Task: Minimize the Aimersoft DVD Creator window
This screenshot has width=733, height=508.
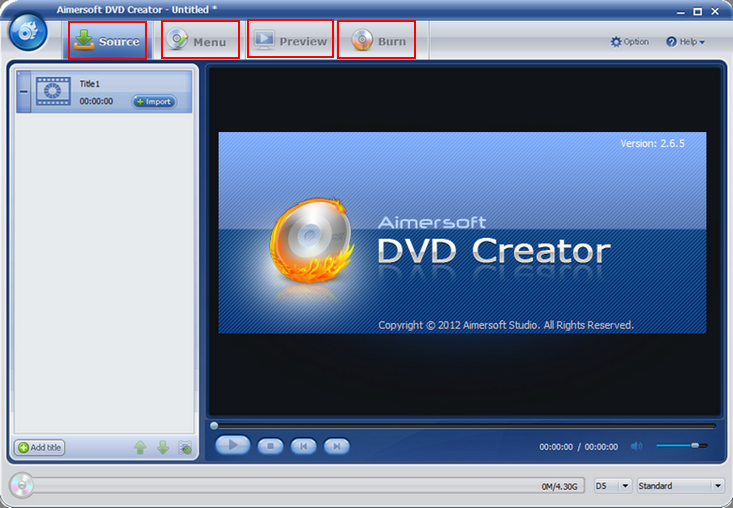Action: 681,12
